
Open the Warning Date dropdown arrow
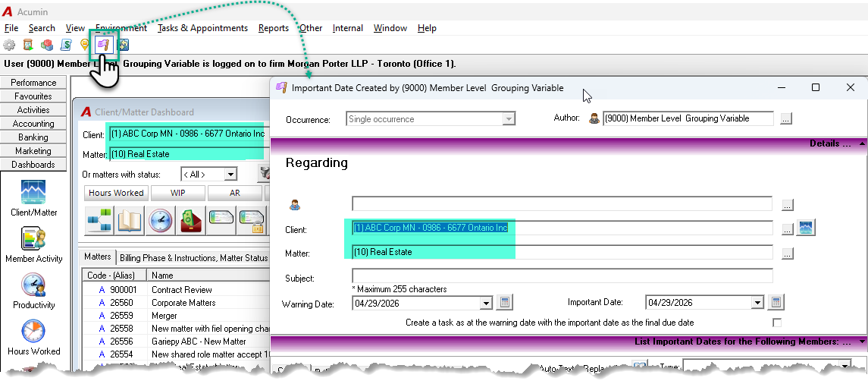click(x=486, y=304)
